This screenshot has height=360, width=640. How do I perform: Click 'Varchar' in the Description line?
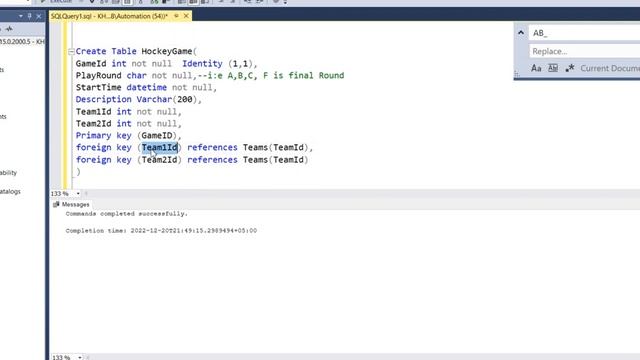point(154,99)
